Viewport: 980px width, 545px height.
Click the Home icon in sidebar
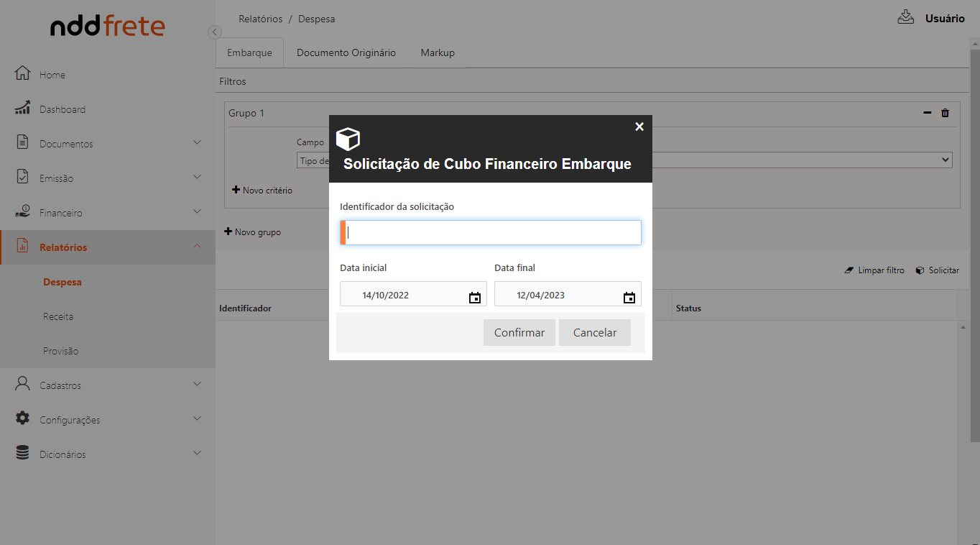tap(22, 74)
